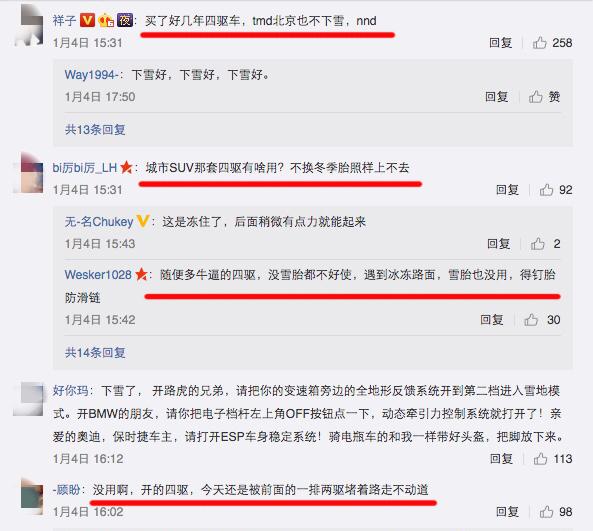Reply to 好你玛's comment via 回复
The height and width of the screenshot is (531, 593).
pyautogui.click(x=501, y=459)
